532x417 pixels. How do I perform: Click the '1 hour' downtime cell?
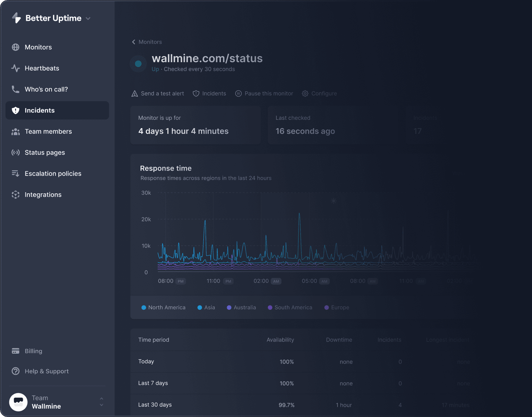click(344, 405)
